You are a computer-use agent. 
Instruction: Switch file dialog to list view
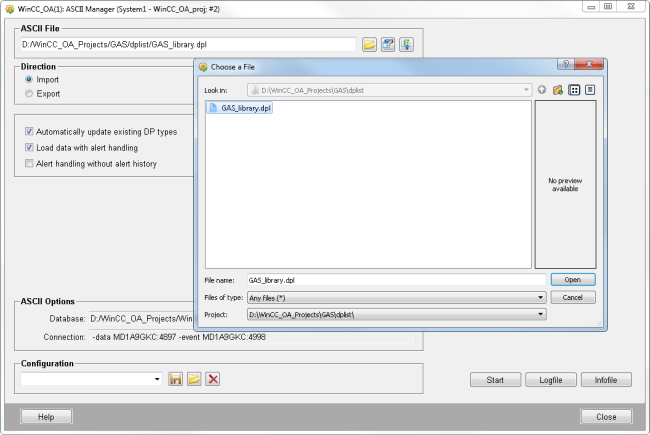574,90
